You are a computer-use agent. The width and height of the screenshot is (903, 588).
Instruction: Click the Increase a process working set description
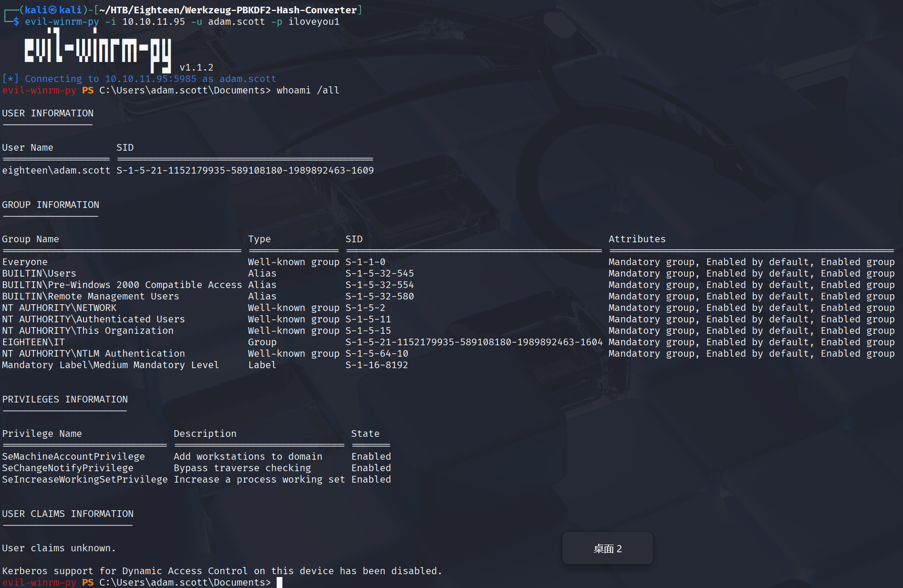click(x=259, y=479)
